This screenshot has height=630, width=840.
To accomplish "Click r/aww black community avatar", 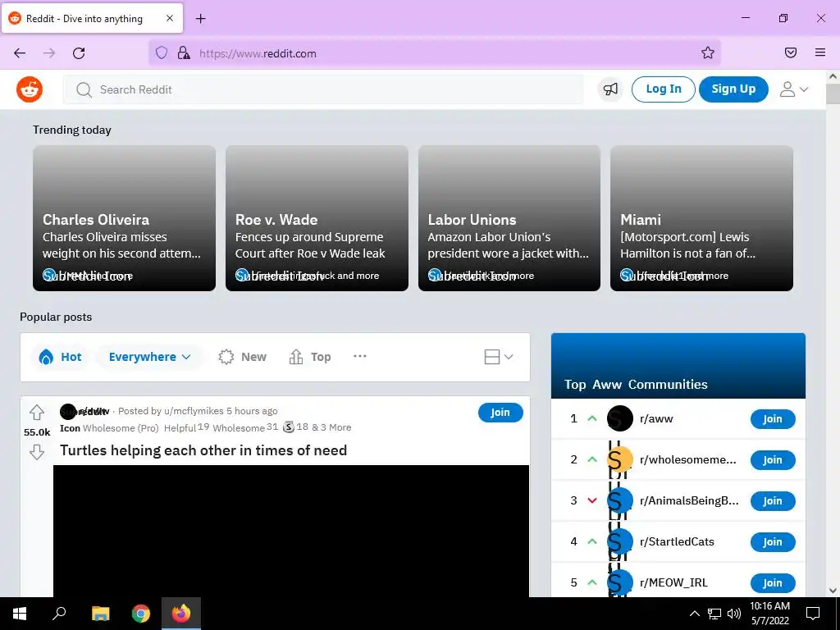I will [620, 418].
